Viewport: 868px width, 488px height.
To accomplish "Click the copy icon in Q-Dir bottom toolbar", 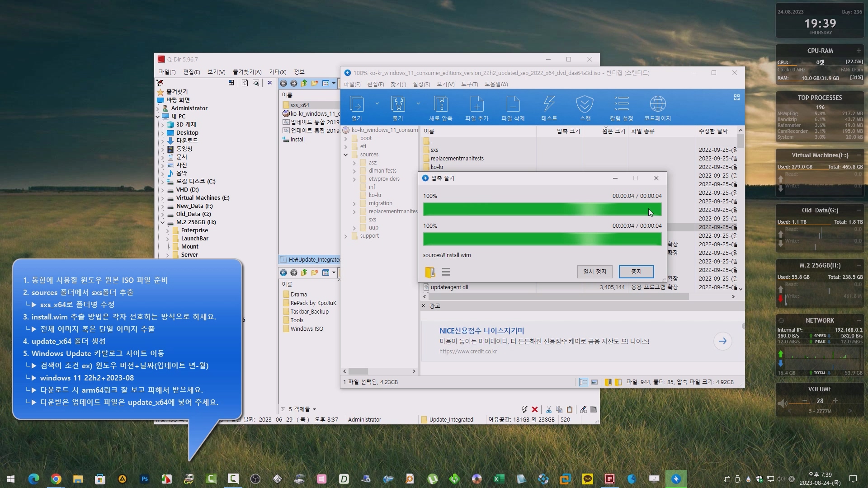I will 559,409.
